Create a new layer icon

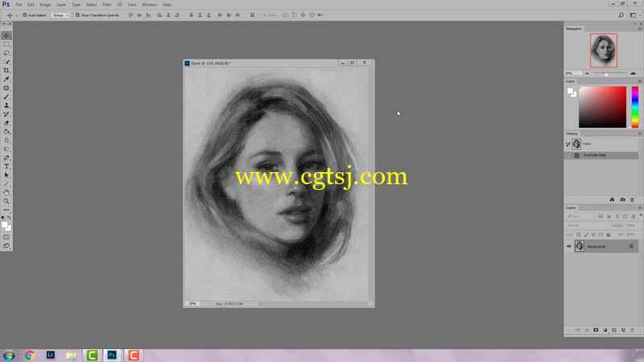point(623,330)
